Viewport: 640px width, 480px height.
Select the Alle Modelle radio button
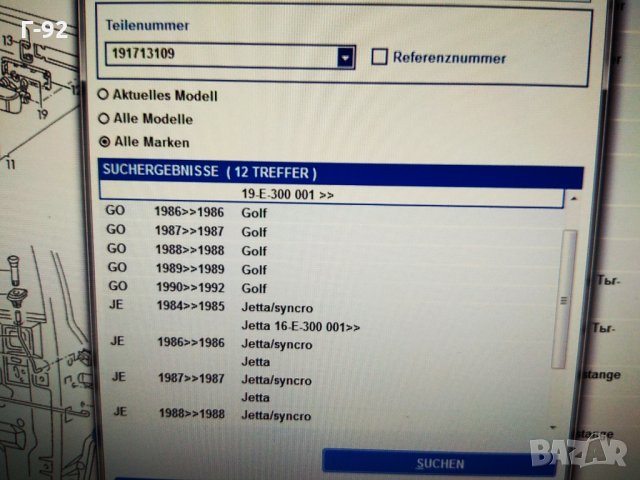coord(105,119)
